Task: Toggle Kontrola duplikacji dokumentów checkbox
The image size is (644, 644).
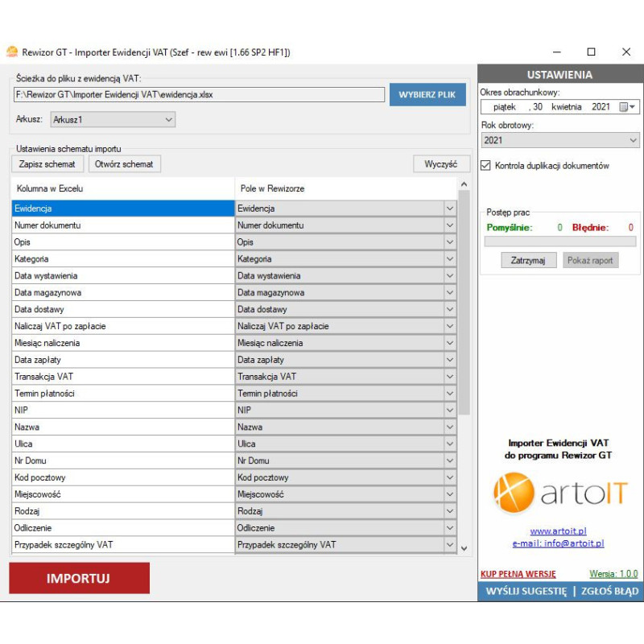Action: [486, 166]
